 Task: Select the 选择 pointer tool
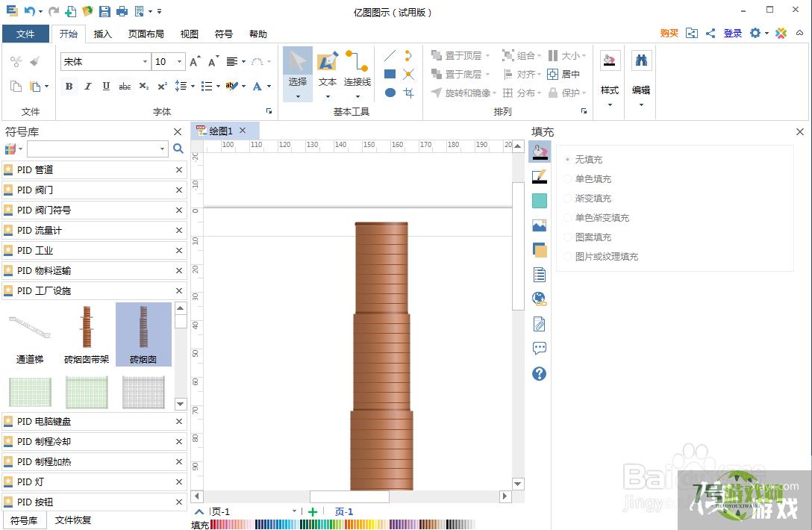(298, 74)
